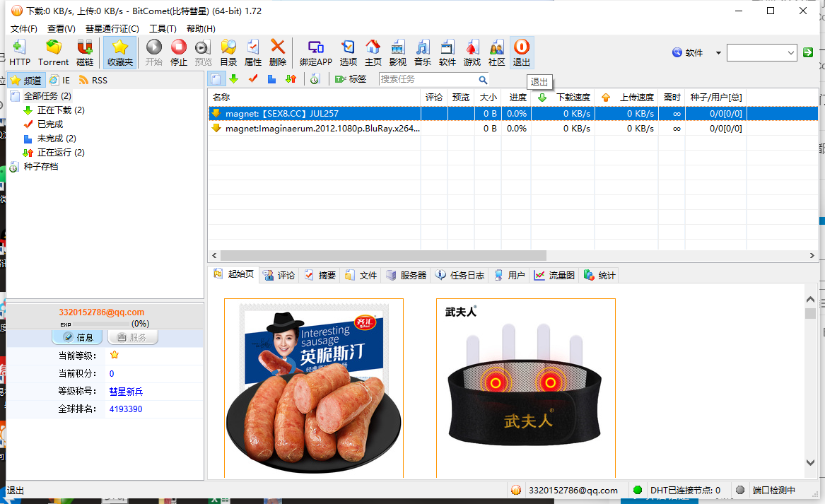
Task: Toggle the running-tasks filter icon
Action: 291,79
